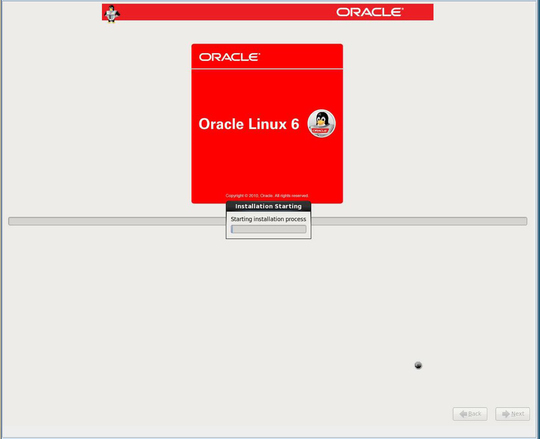
Task: Click the Back button
Action: pyautogui.click(x=470, y=414)
